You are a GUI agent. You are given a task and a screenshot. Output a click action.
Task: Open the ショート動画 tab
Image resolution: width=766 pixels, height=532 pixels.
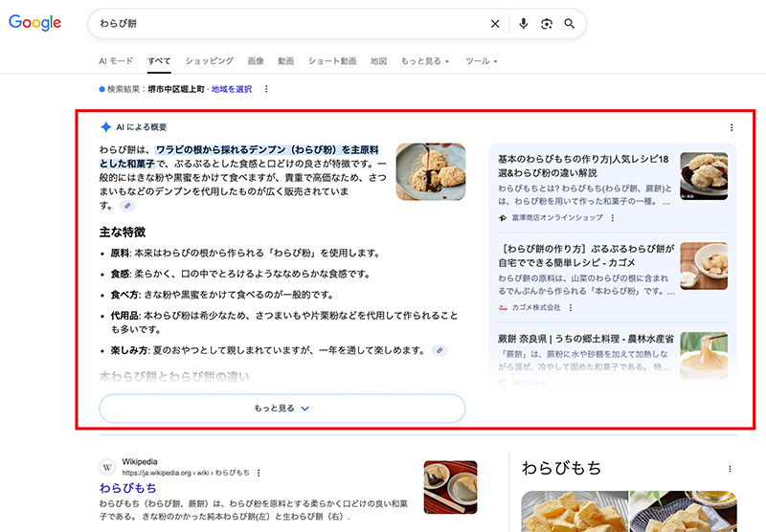tap(332, 61)
